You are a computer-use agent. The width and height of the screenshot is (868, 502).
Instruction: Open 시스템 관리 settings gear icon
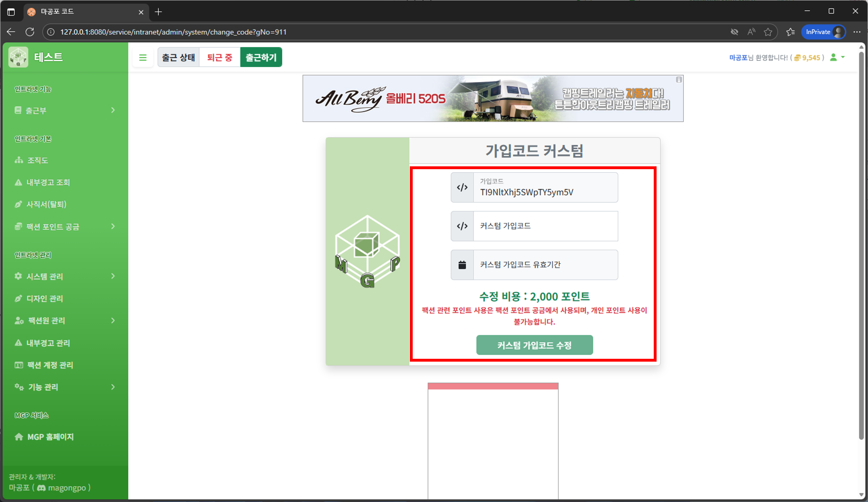(x=18, y=276)
